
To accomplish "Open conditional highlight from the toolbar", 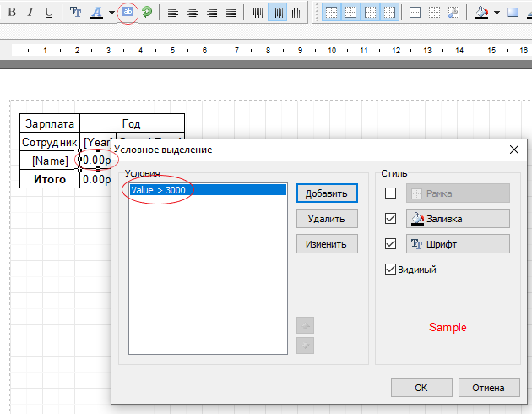I will pos(128,12).
